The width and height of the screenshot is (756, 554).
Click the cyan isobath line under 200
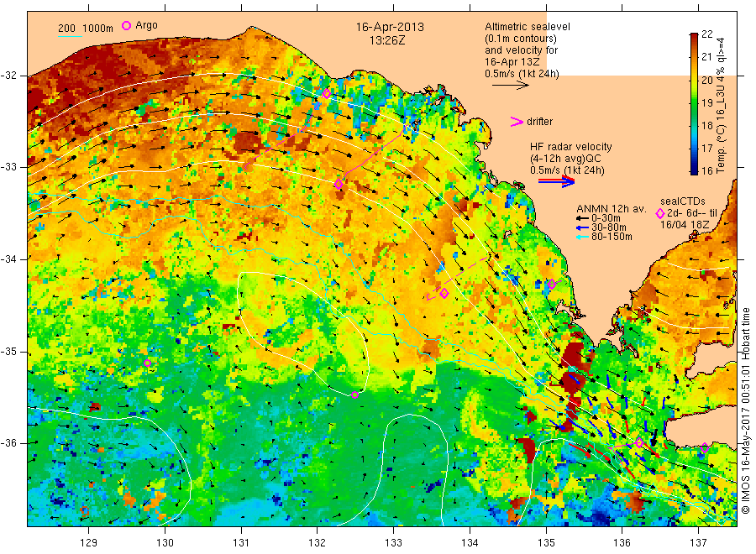point(70,36)
